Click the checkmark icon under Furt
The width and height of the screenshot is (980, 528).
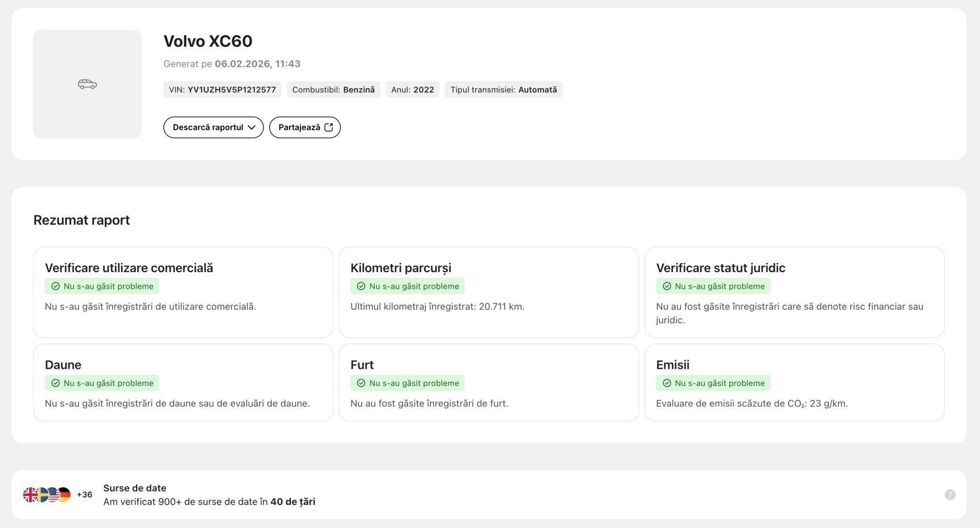[x=361, y=383]
